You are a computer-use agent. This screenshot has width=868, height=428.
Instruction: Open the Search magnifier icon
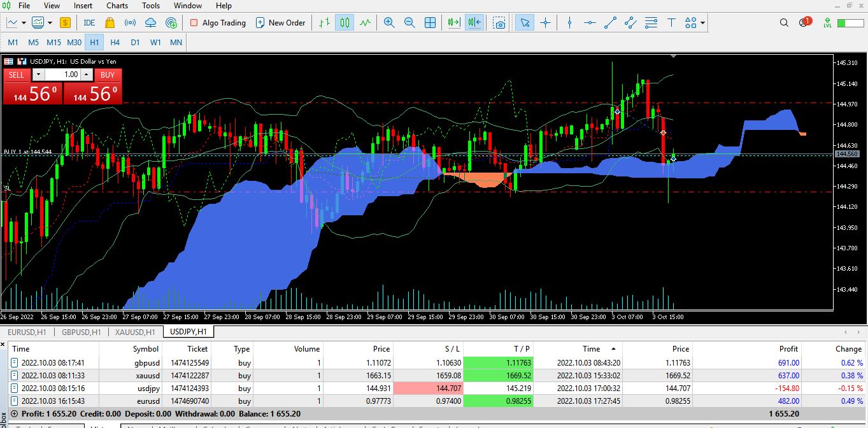(784, 23)
